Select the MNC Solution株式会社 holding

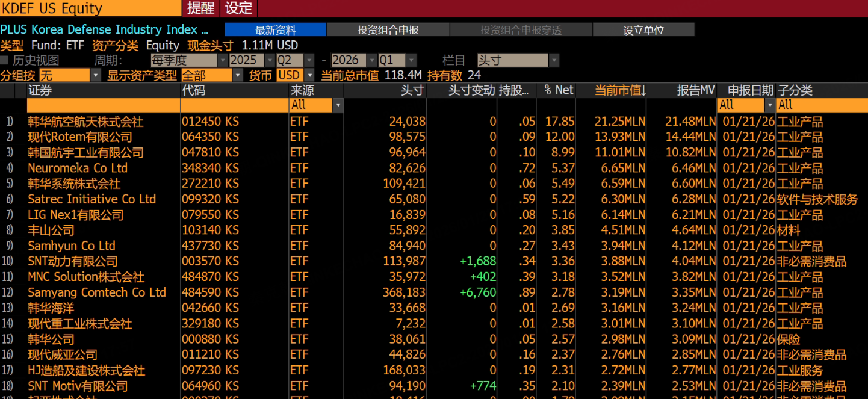click(x=86, y=277)
